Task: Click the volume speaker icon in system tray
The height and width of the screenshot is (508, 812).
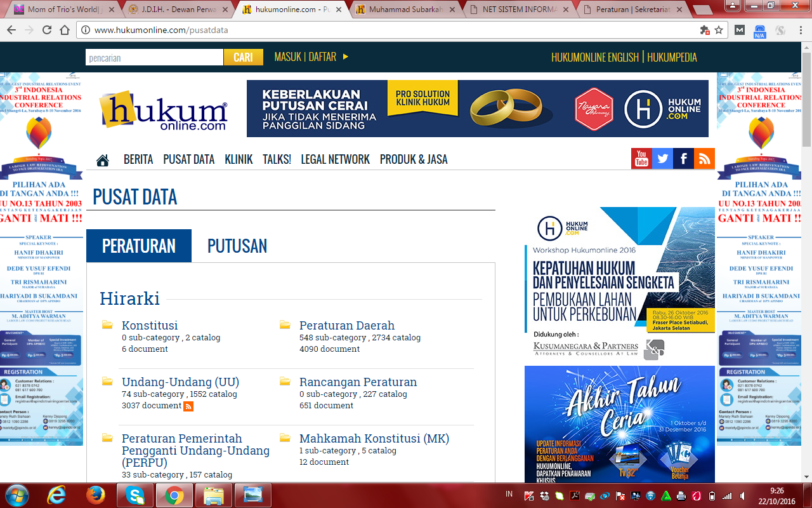Action: click(743, 495)
